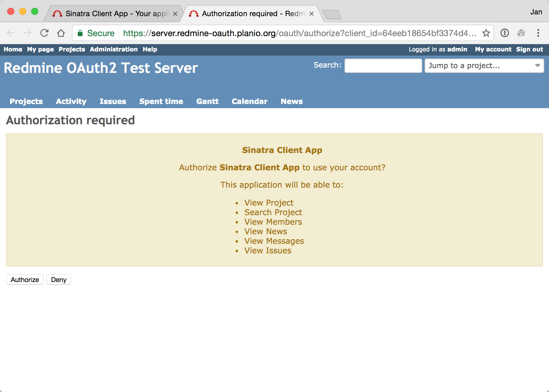Click the View News permission text
Screen dimensions: 549x392
point(266,231)
